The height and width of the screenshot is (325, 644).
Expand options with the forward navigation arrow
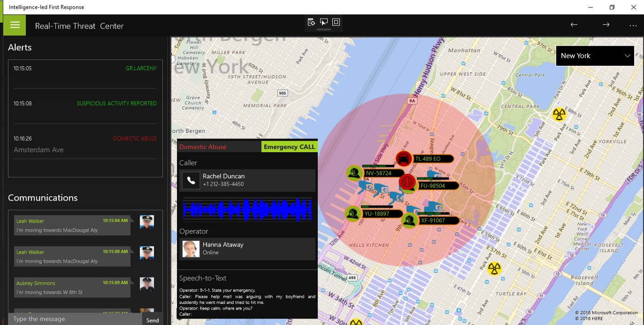[606, 24]
